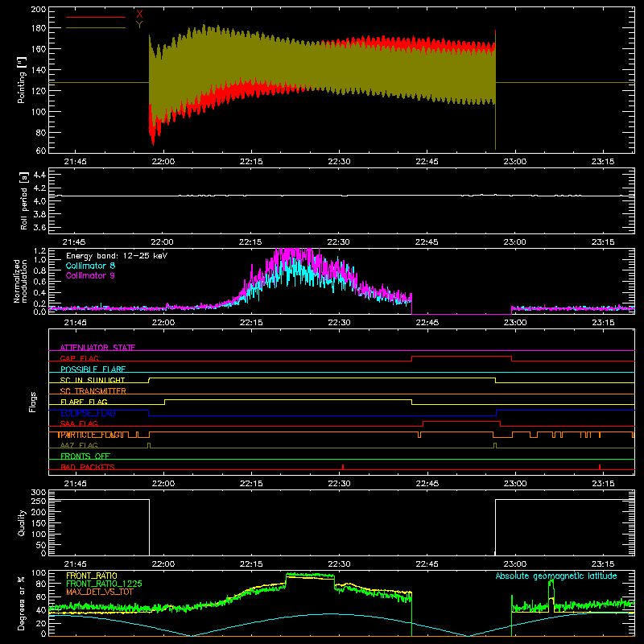Select the SAA_FLAG label
644x644 pixels.
tap(79, 423)
